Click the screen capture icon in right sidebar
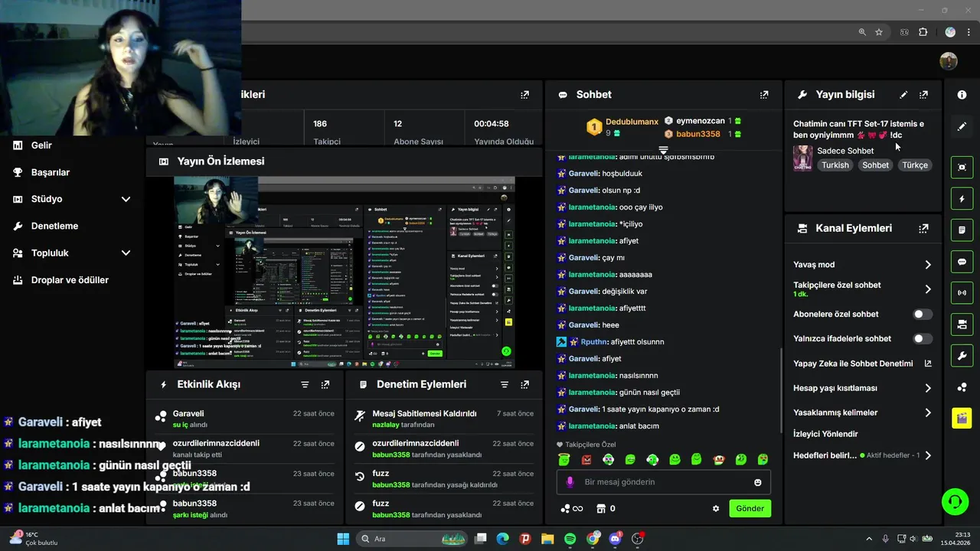 pos(962,167)
